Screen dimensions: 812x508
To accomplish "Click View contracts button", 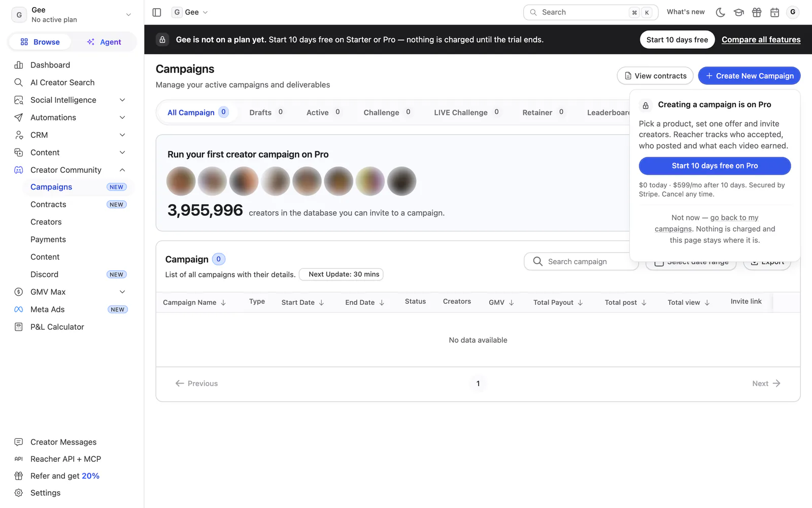I will point(655,76).
